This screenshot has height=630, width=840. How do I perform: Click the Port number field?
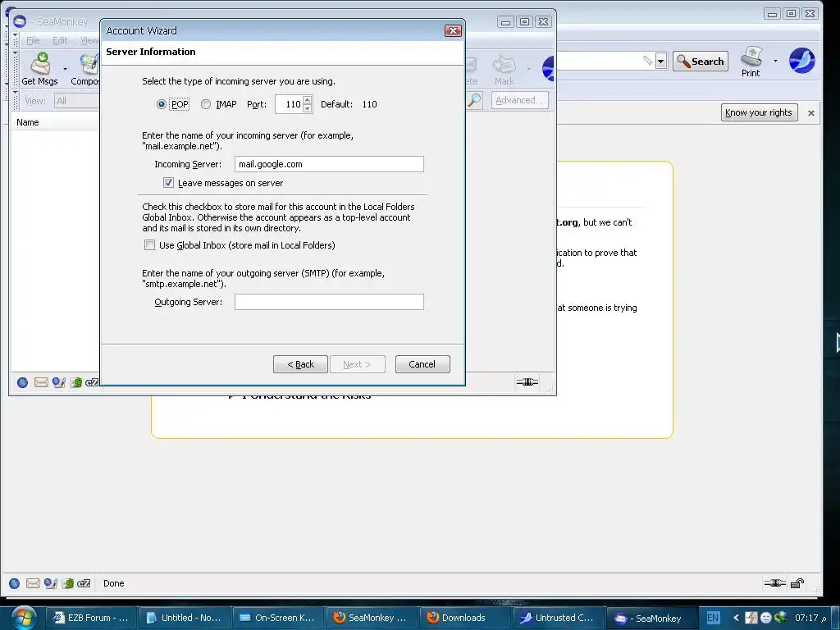click(289, 104)
